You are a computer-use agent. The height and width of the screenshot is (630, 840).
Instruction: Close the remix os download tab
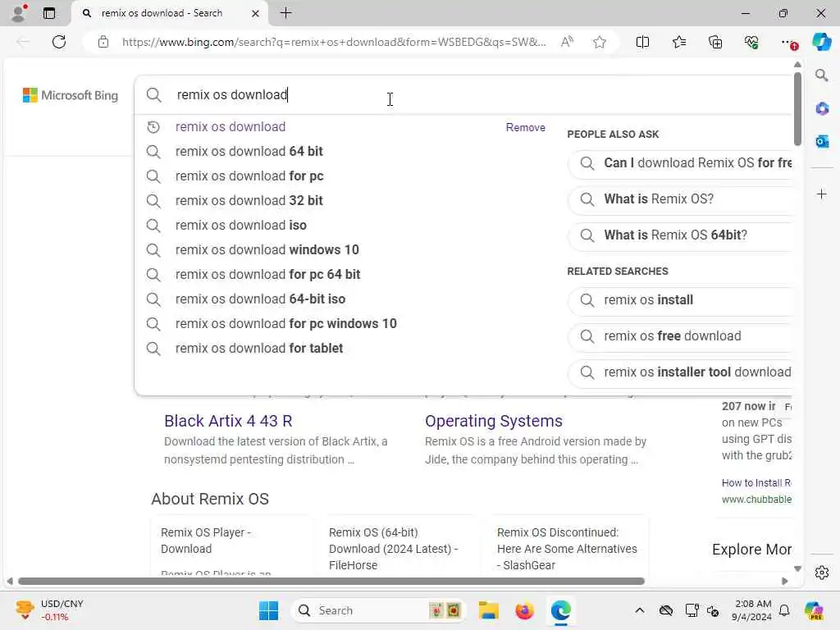click(256, 13)
